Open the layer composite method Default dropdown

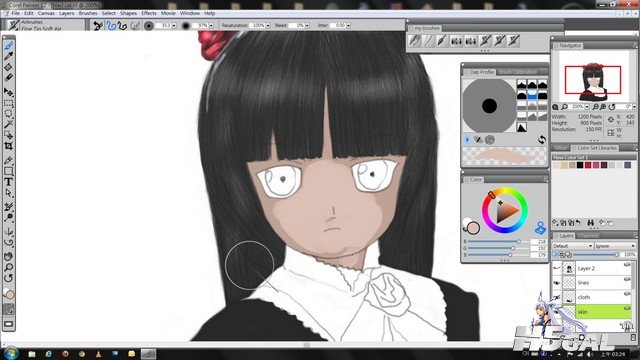click(572, 246)
